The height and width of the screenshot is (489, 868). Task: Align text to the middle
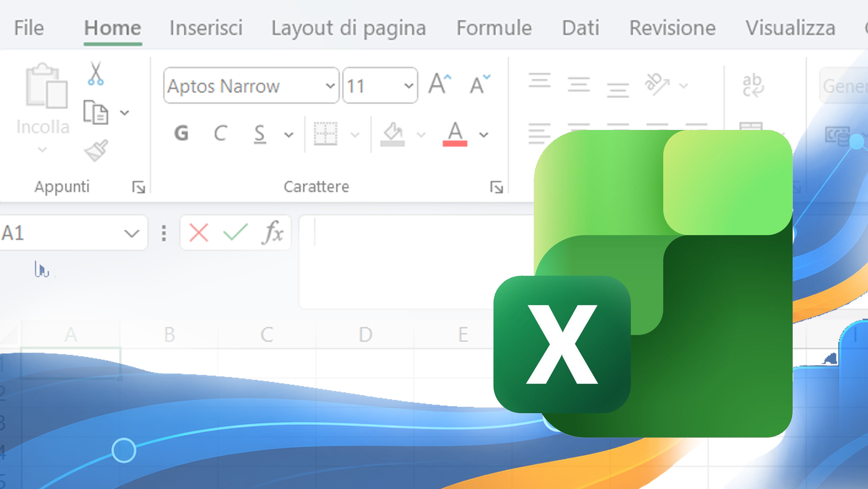pos(578,84)
